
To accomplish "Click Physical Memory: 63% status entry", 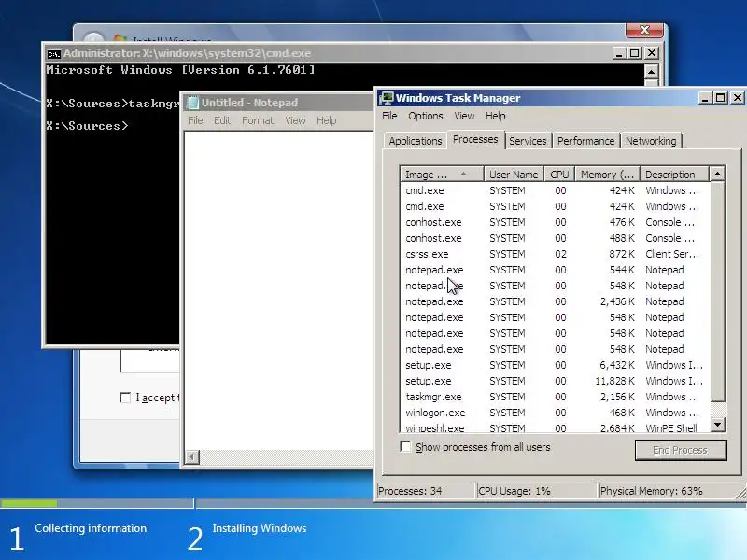I will click(x=669, y=491).
